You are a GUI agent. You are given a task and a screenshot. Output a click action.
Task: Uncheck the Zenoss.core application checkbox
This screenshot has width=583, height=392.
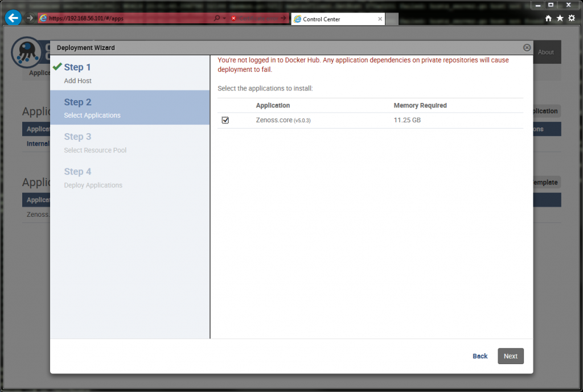225,120
